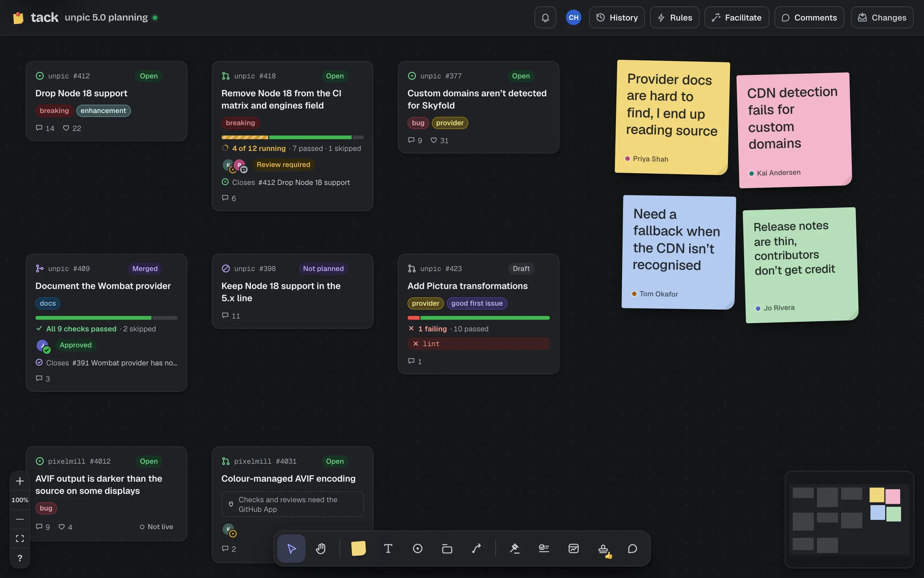Select the Text tool
This screenshot has width=924, height=578.
[388, 548]
